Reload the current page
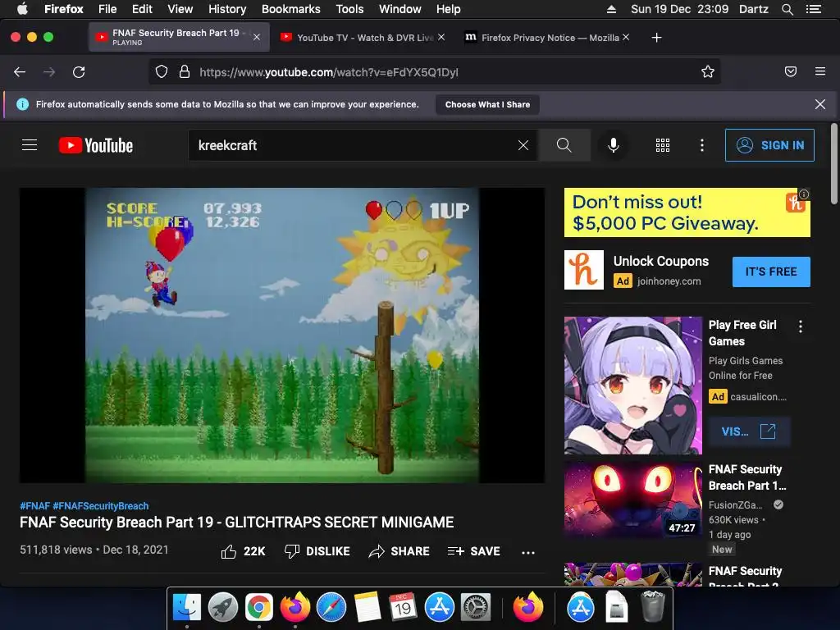 (79, 72)
